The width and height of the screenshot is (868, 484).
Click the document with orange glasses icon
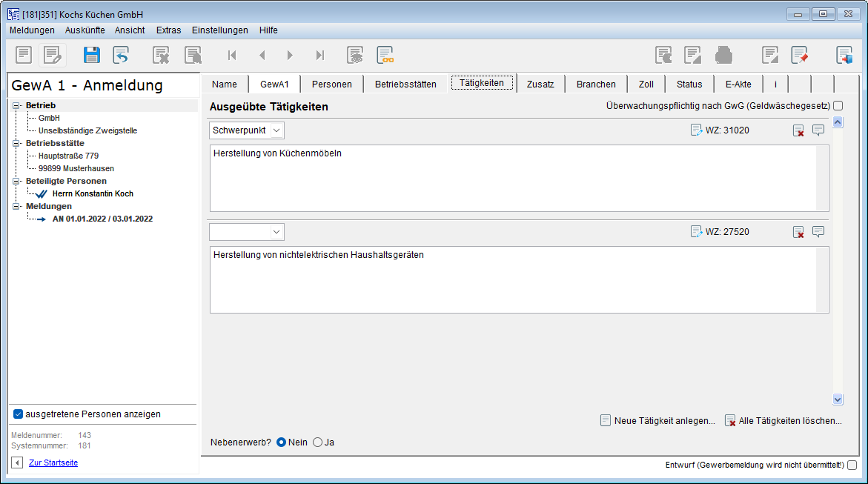pyautogui.click(x=385, y=55)
